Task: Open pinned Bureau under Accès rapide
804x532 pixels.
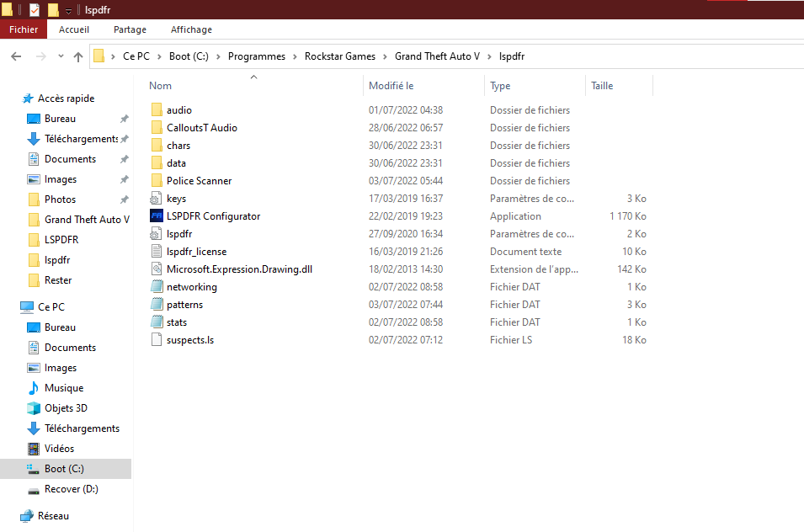Action: pos(60,119)
